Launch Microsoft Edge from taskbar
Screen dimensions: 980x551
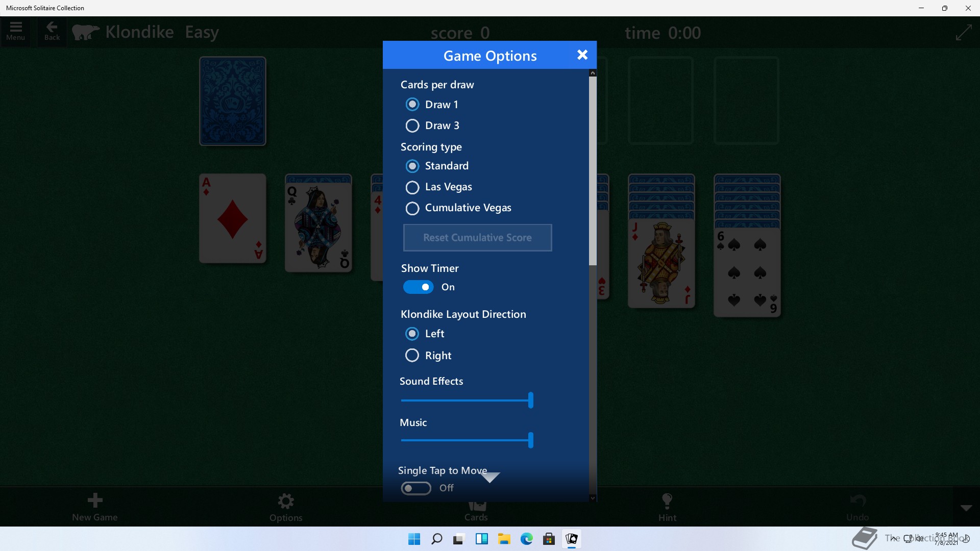coord(526,539)
